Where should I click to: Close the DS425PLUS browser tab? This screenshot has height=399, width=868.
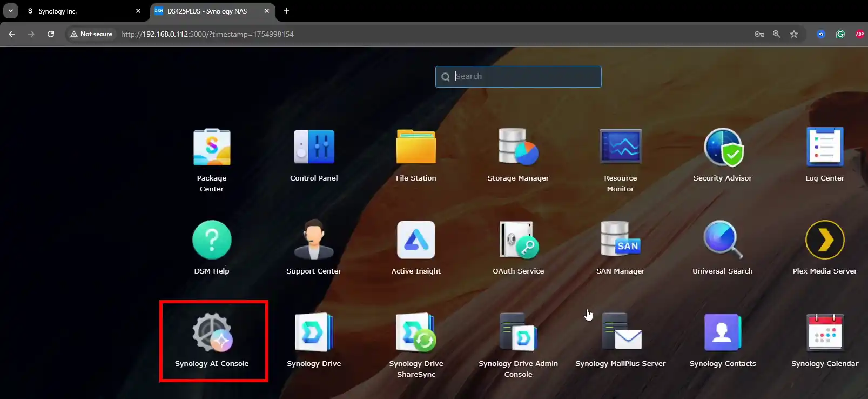pyautogui.click(x=267, y=11)
